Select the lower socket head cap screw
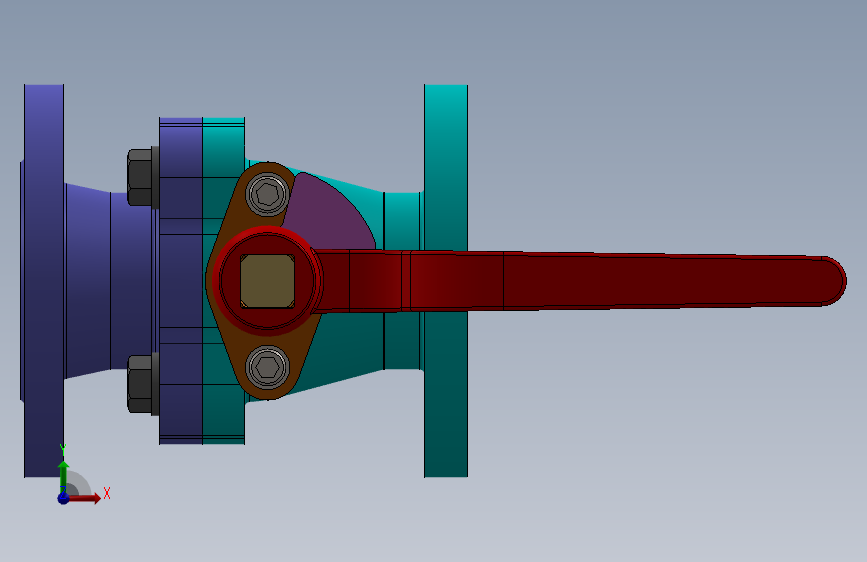867x562 pixels. click(268, 367)
